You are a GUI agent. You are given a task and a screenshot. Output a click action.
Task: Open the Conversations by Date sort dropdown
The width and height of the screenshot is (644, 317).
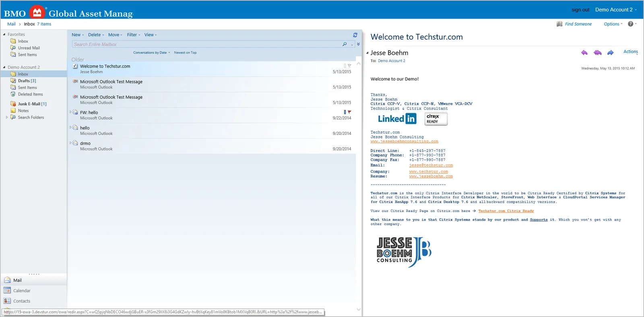click(x=152, y=53)
